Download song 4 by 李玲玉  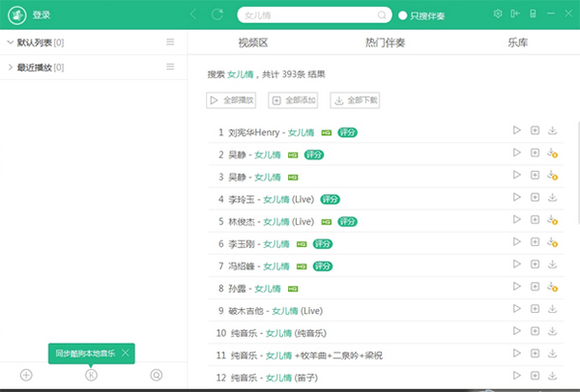pos(552,198)
